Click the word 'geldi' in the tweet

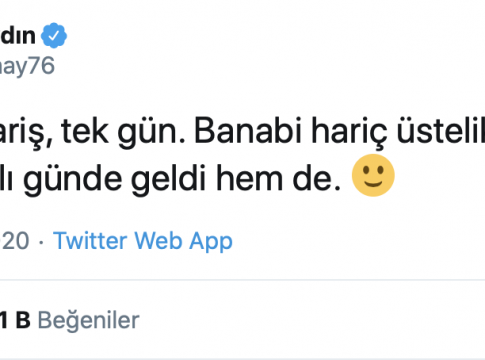coord(169,180)
